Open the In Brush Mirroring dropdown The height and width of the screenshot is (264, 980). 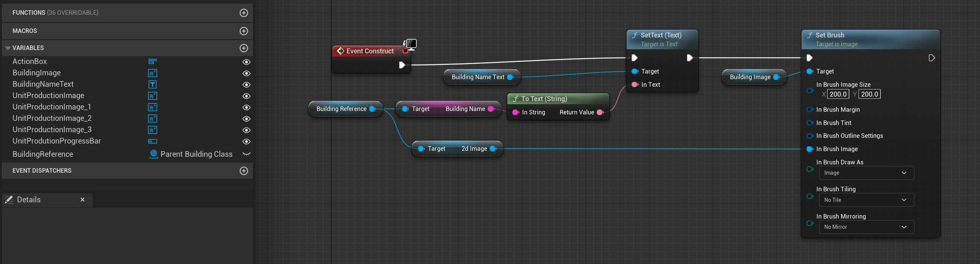coord(866,227)
